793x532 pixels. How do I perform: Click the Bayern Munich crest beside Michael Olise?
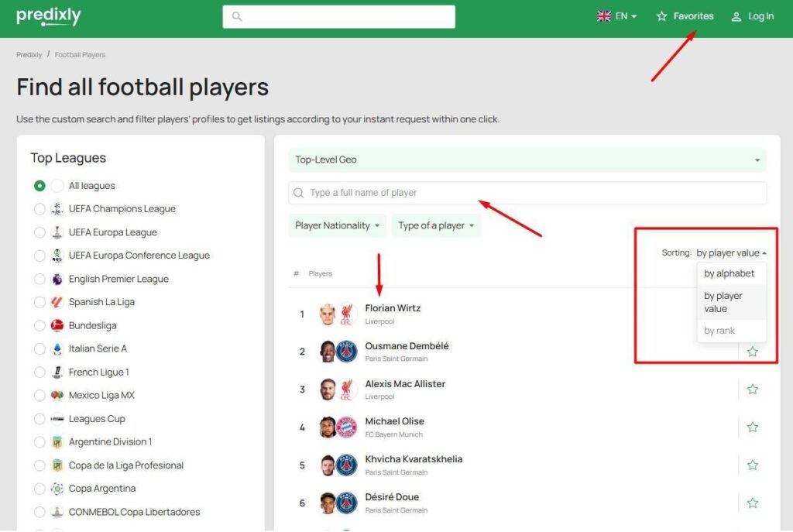pyautogui.click(x=346, y=427)
